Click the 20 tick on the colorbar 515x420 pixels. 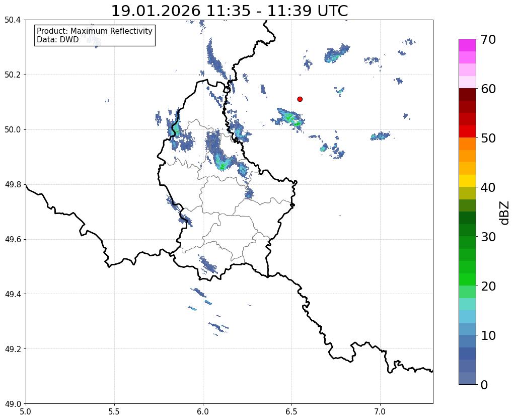point(488,286)
